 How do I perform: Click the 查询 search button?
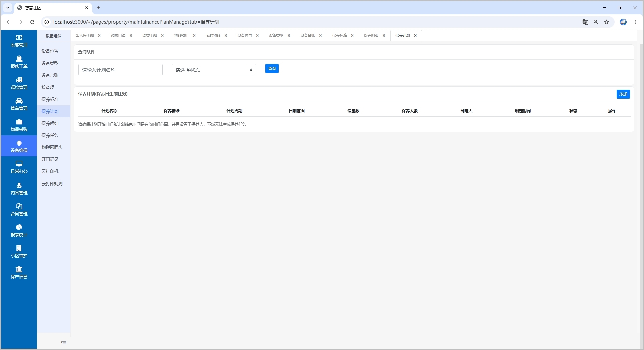click(272, 69)
